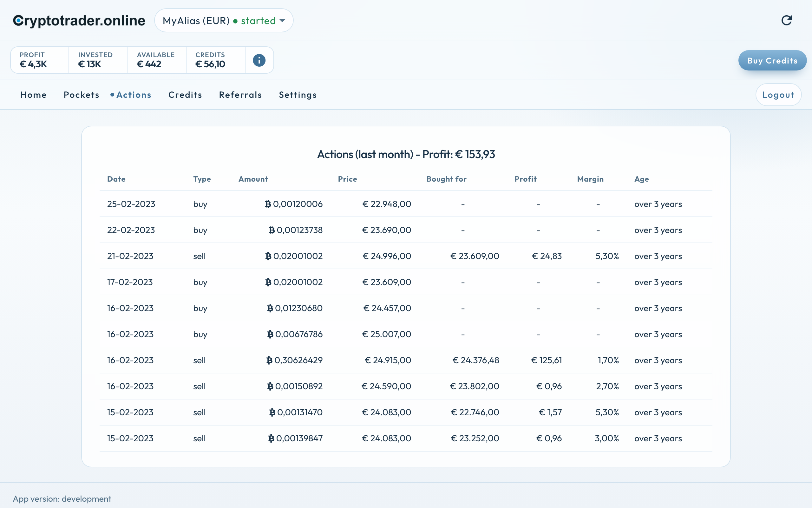Click the amount ₿ 0,01230680
Viewport: 812px width, 508px height.
(x=295, y=308)
